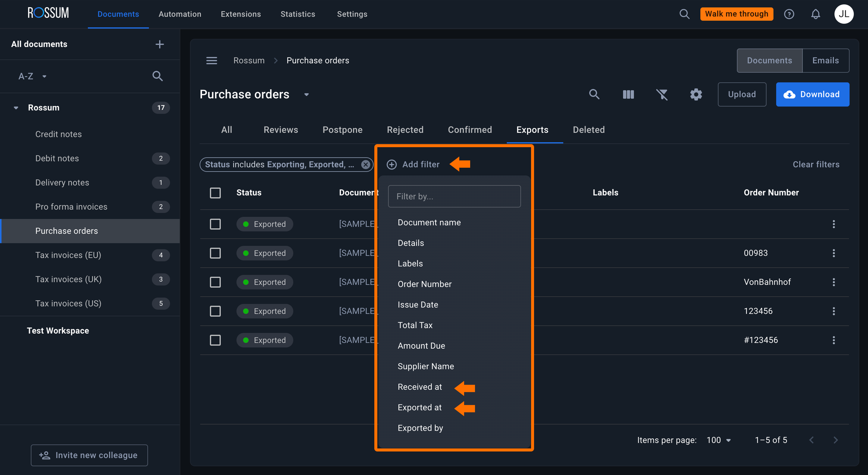Show the All documents status tab
The image size is (868, 475).
(226, 130)
